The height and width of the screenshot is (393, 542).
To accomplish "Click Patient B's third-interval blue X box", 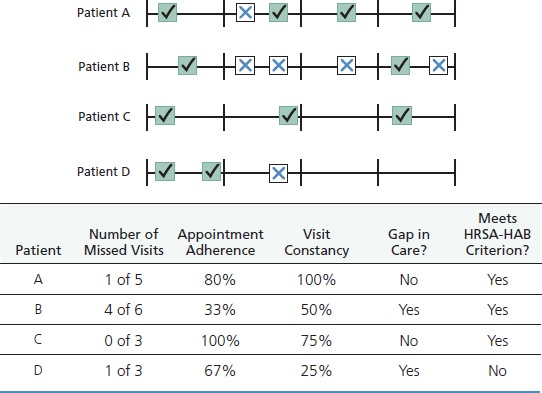I will click(x=347, y=65).
